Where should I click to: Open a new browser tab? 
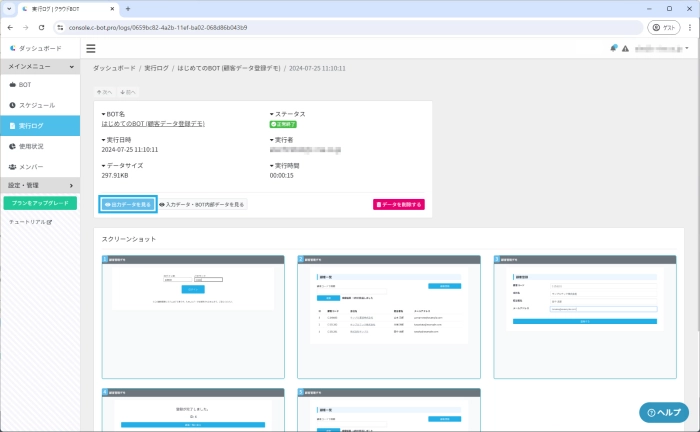pos(128,8)
